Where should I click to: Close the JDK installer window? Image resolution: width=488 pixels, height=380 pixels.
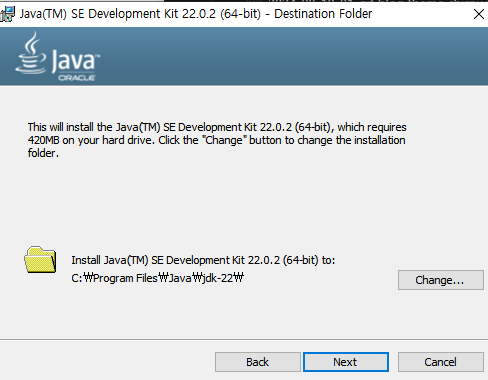pos(479,14)
